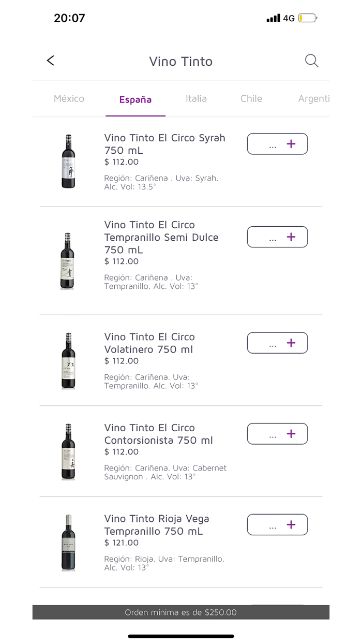Screen dimensions: 362x644
Task: Tap ellipsis button on Rioja Vega Tempranillo
Action: click(x=271, y=524)
